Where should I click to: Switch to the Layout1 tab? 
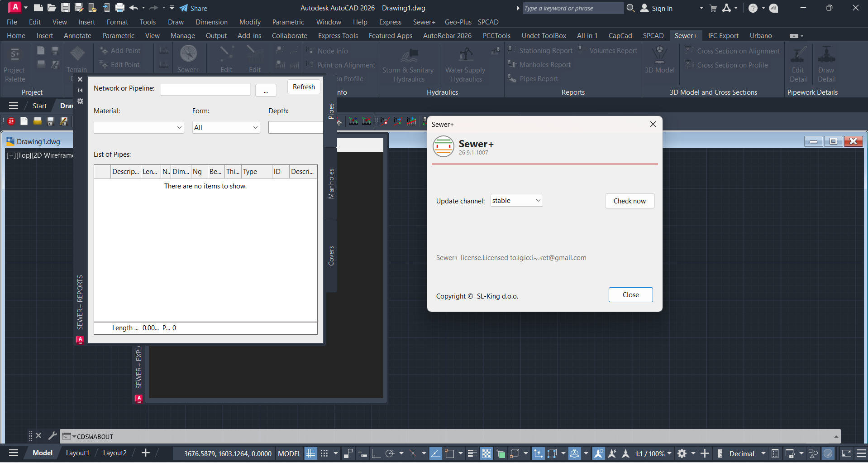click(x=77, y=453)
